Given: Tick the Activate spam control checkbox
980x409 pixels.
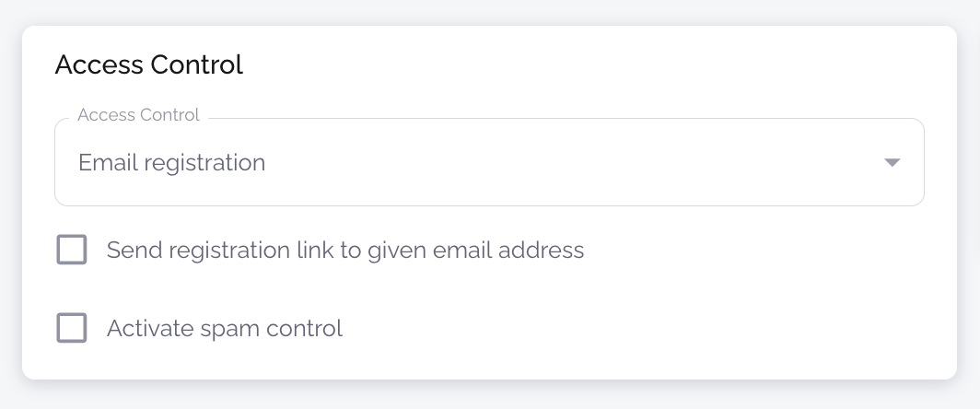Looking at the screenshot, I should tap(72, 328).
